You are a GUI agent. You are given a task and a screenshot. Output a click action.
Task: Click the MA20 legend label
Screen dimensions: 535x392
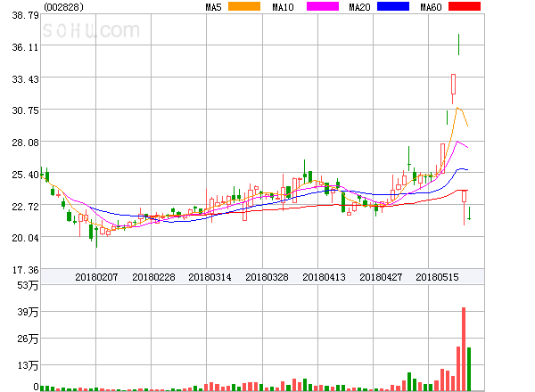pos(359,7)
